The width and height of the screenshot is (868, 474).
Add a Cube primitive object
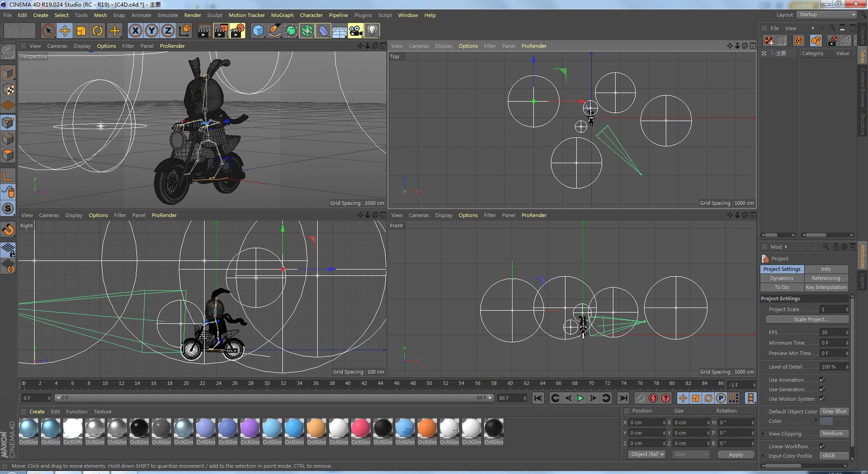(x=258, y=31)
